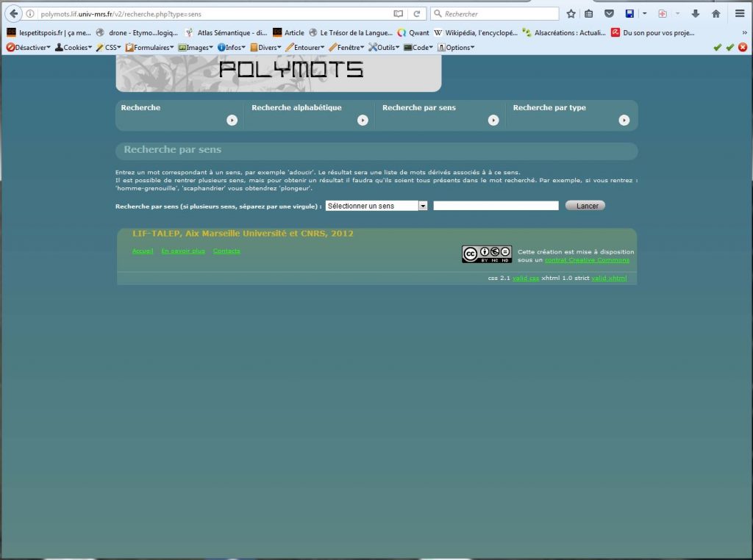Viewport: 753px width, 560px height.
Task: Follow the 'En savoir plus' footer link
Action: tap(183, 251)
